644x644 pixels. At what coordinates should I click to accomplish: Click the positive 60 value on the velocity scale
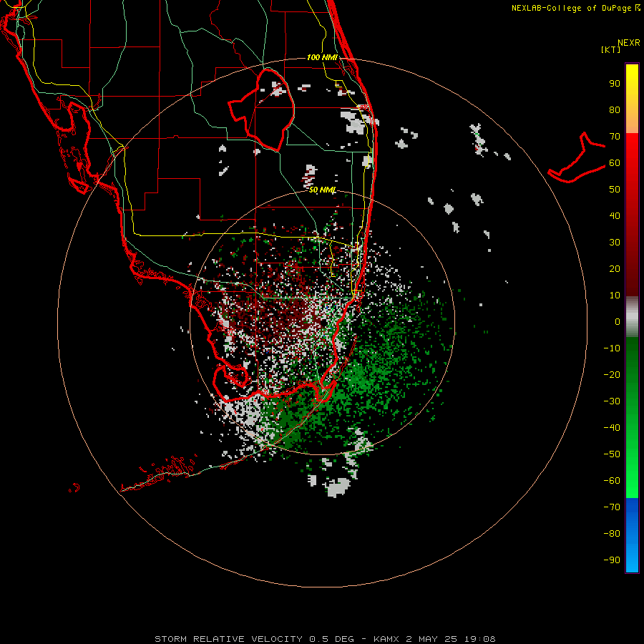point(615,163)
